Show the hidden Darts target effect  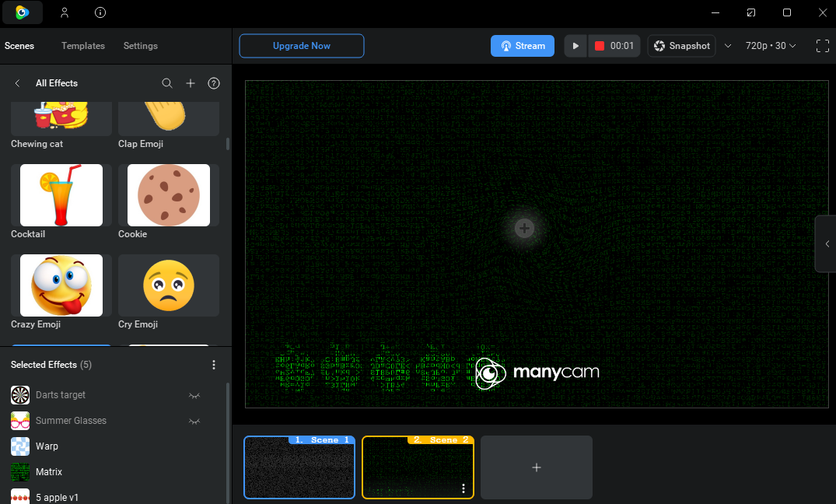click(x=194, y=395)
